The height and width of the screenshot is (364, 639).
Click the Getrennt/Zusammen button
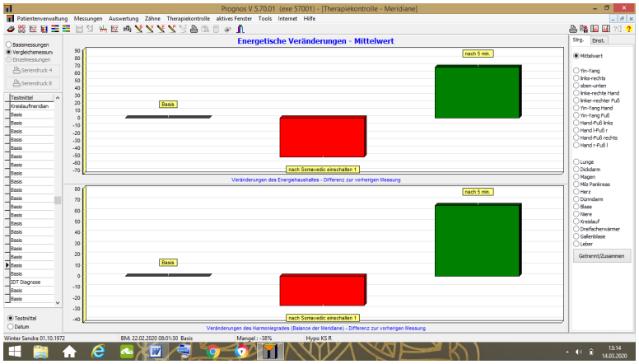pos(601,255)
